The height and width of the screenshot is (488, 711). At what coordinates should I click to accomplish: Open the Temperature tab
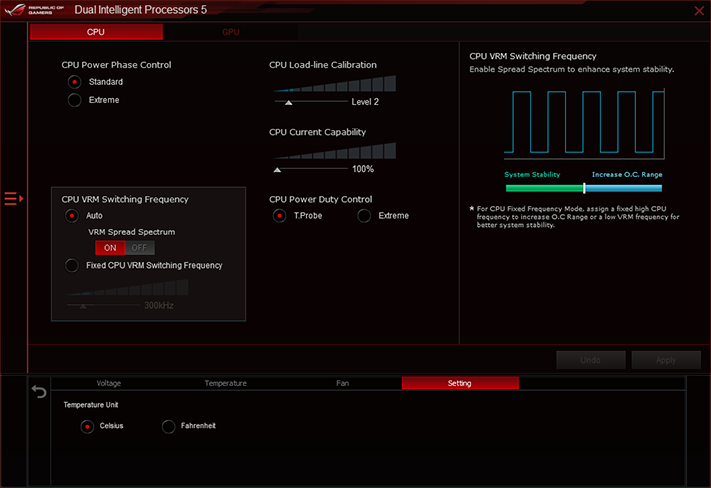(x=225, y=383)
